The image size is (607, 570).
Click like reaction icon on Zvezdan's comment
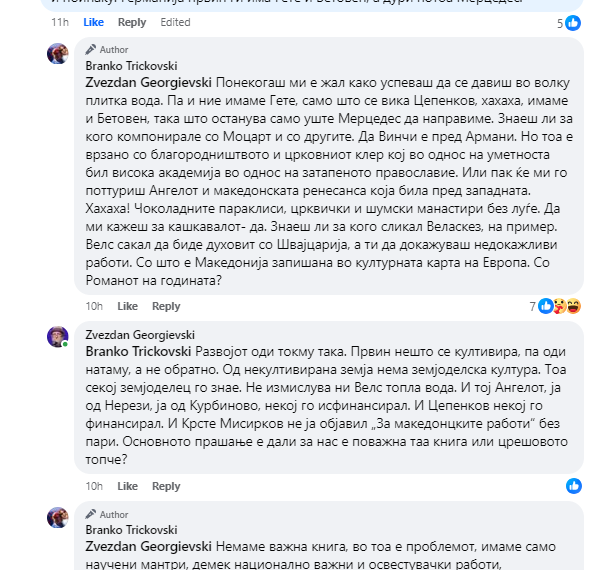pyautogui.click(x=574, y=486)
